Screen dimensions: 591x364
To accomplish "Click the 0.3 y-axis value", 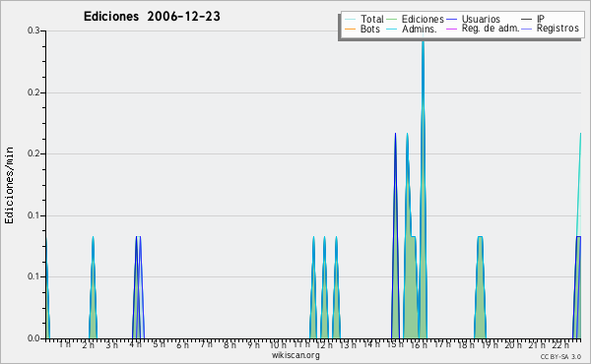I will [33, 30].
